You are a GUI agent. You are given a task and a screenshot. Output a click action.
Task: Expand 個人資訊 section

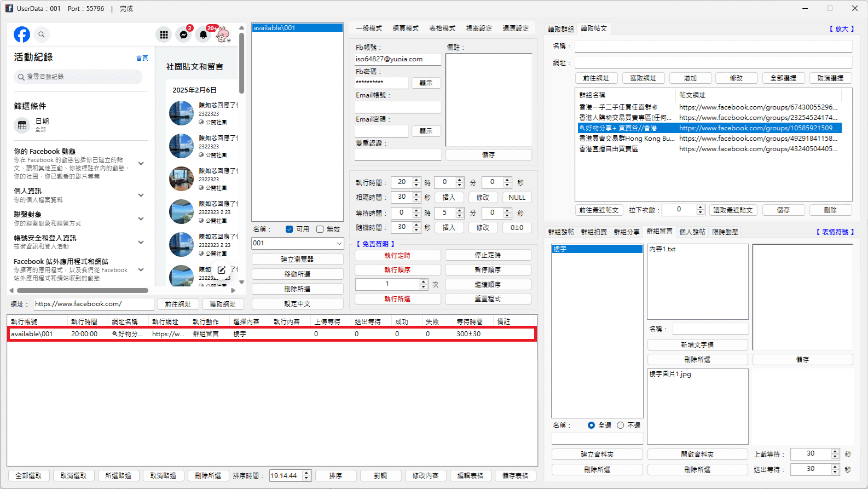pos(141,195)
